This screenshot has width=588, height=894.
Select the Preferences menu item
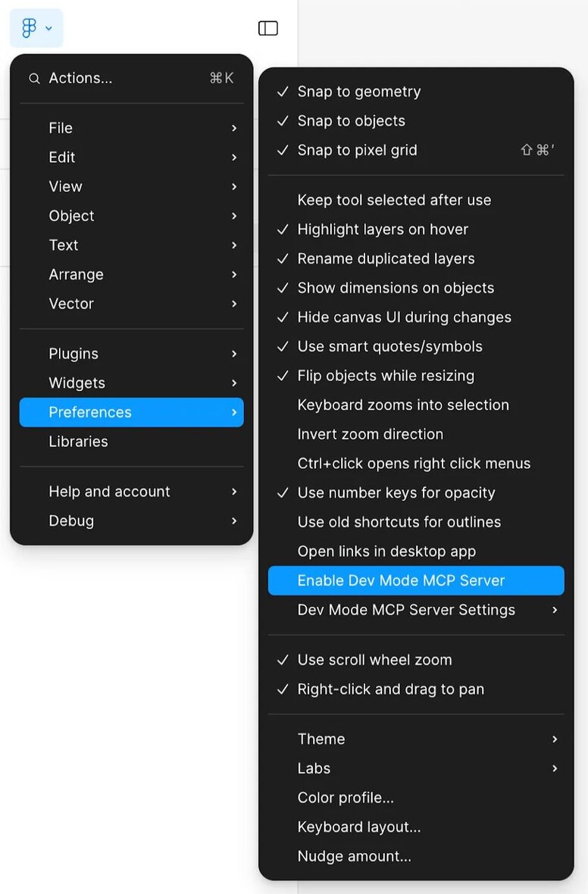tap(90, 412)
